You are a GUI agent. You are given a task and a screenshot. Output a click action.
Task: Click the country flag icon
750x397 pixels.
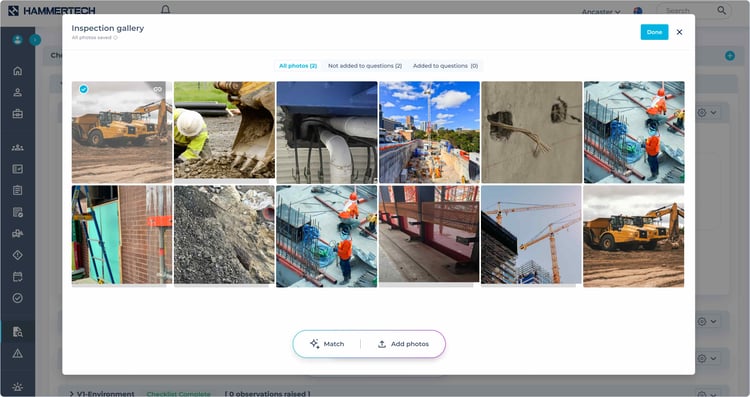point(638,11)
